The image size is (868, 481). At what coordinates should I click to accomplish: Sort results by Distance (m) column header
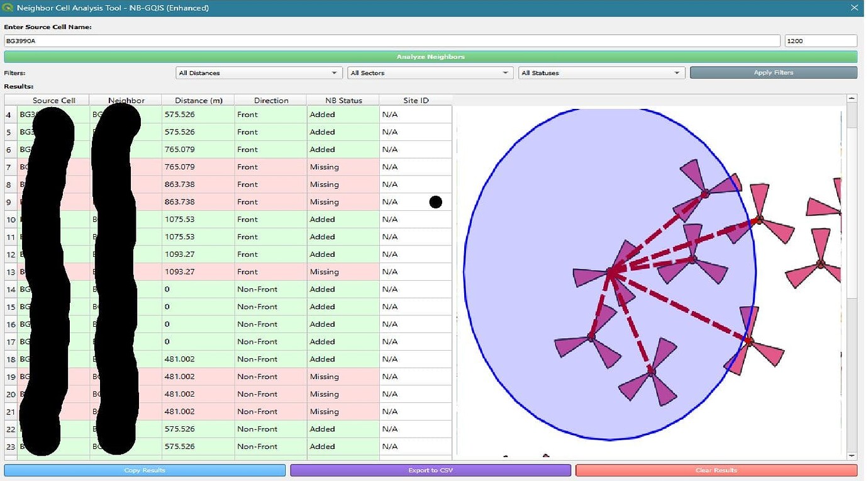[198, 100]
